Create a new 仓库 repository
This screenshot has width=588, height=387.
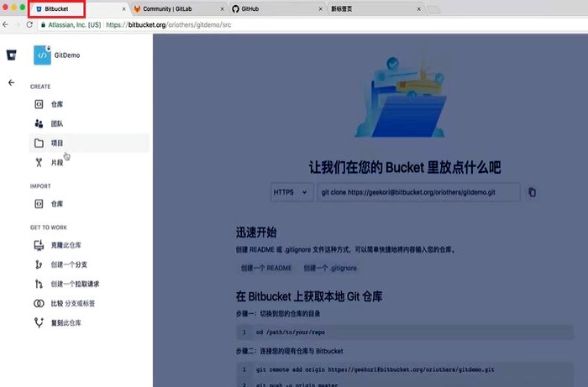click(89, 104)
